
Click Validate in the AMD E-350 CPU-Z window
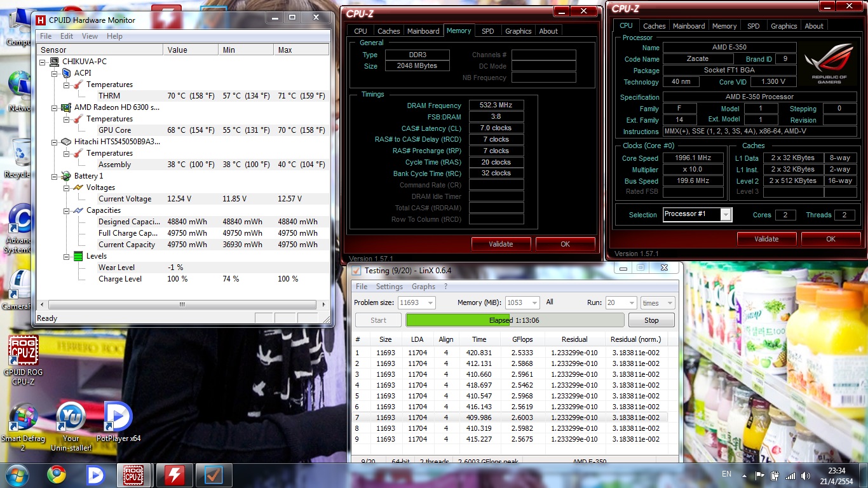(766, 239)
